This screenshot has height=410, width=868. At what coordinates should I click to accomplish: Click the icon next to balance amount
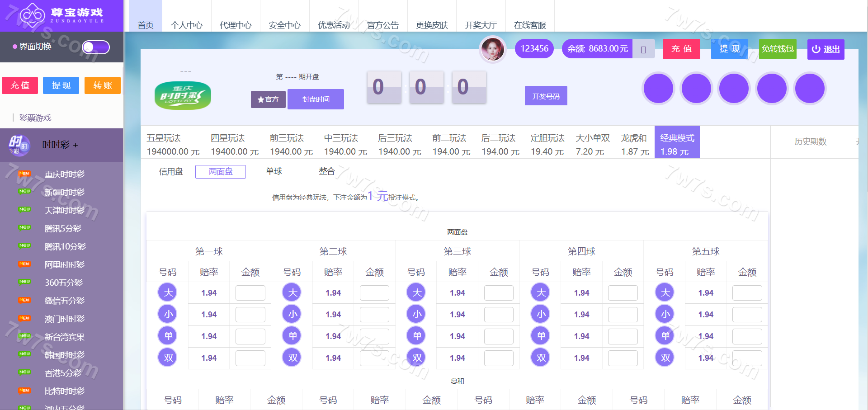[x=643, y=49]
